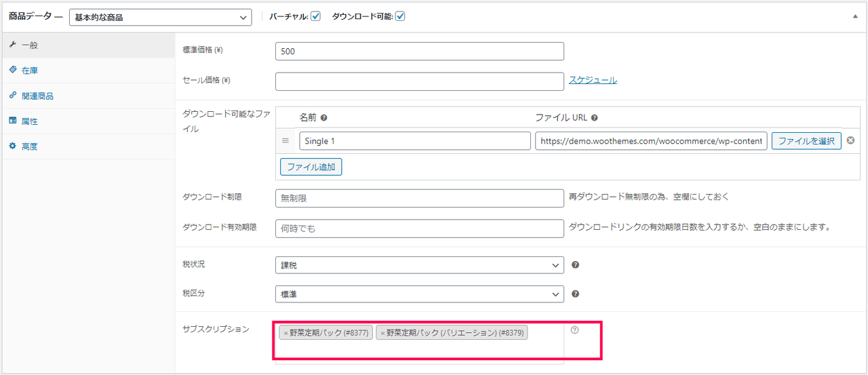
Task: Open the 税状況 dropdown set to 課税
Action: point(419,265)
